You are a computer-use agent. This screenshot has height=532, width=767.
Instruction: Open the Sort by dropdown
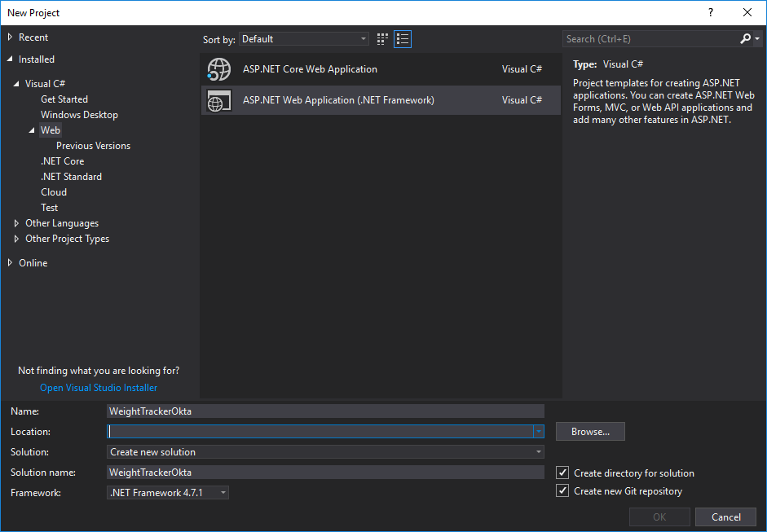304,39
